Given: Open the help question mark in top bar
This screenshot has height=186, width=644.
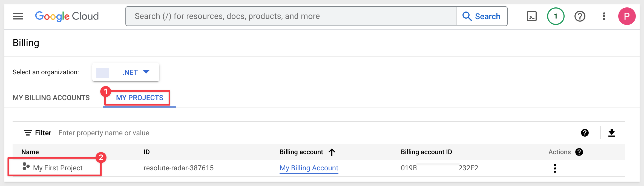Looking at the screenshot, I should pos(580,16).
